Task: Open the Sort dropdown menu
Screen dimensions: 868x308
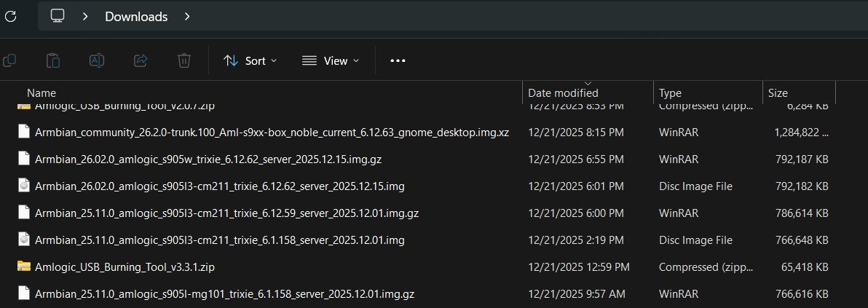Action: coord(250,60)
